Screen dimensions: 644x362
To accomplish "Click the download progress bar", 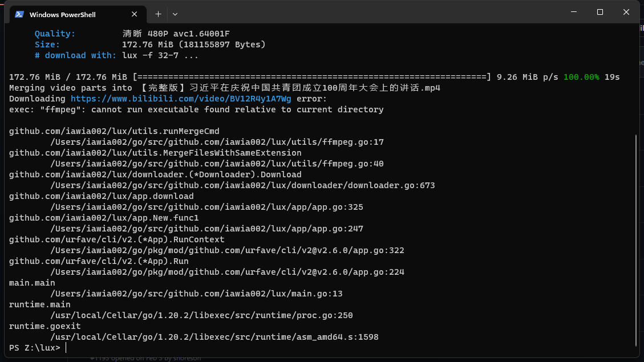I will pyautogui.click(x=311, y=77).
